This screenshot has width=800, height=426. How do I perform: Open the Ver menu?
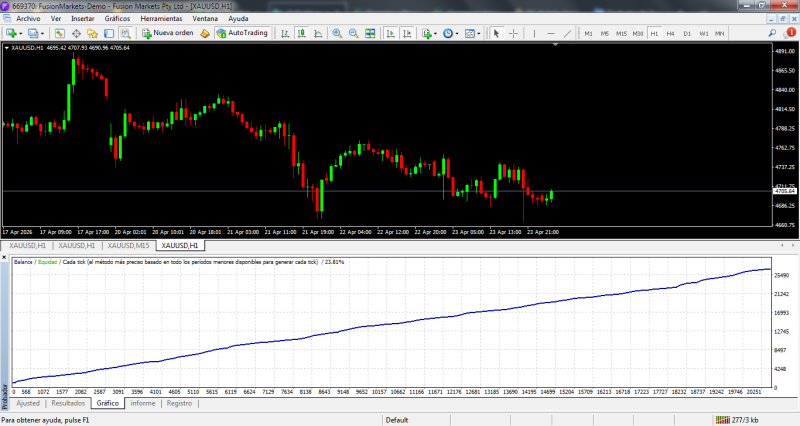coord(56,18)
